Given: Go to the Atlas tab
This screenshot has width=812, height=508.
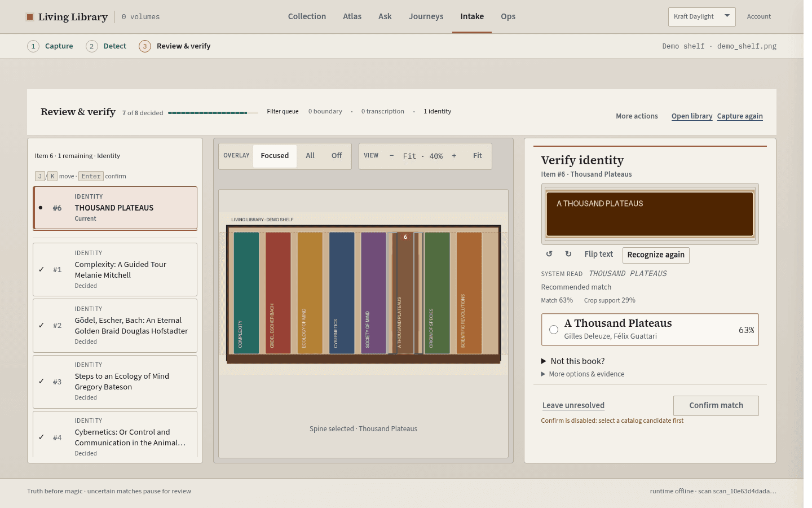Looking at the screenshot, I should coord(352,16).
